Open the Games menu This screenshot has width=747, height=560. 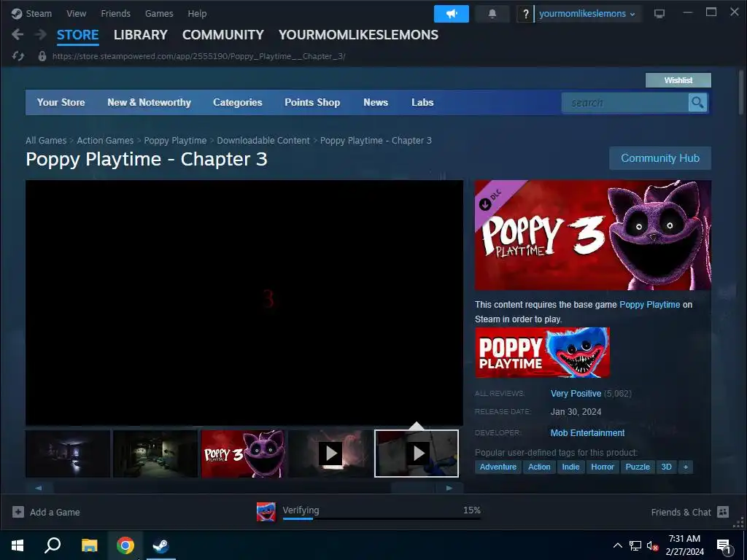(x=159, y=14)
